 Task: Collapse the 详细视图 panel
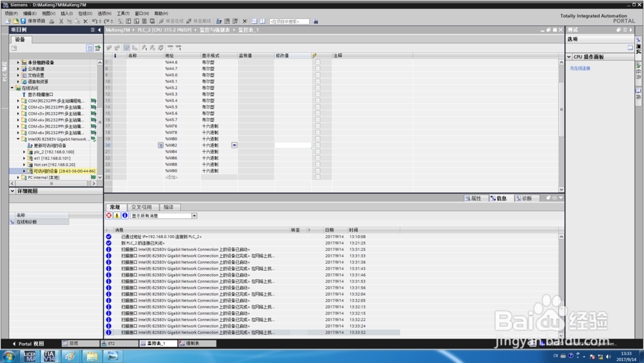pyautogui.click(x=12, y=191)
